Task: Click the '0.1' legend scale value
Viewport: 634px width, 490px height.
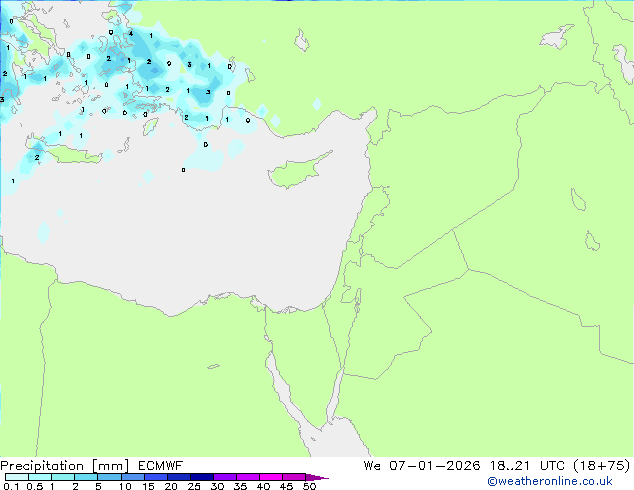Action: [11, 486]
